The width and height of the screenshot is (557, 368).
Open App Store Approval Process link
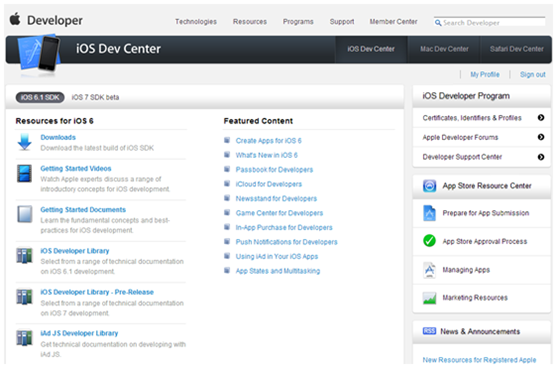click(485, 242)
